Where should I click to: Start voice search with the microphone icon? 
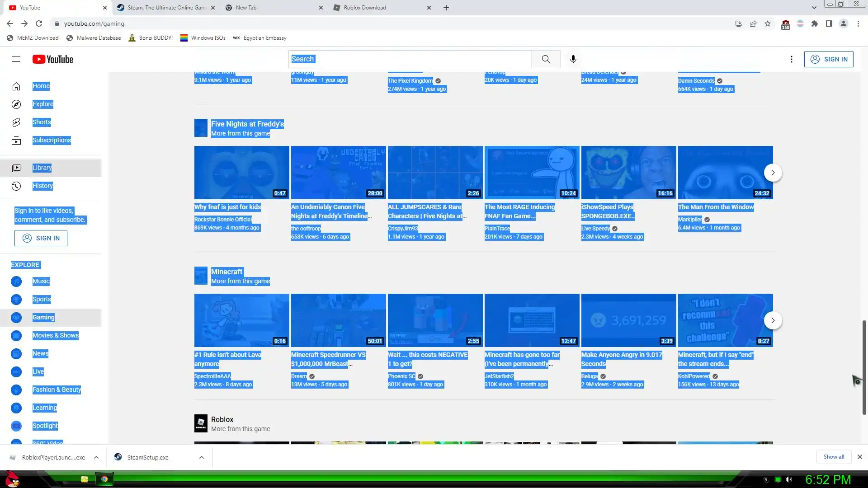point(573,59)
